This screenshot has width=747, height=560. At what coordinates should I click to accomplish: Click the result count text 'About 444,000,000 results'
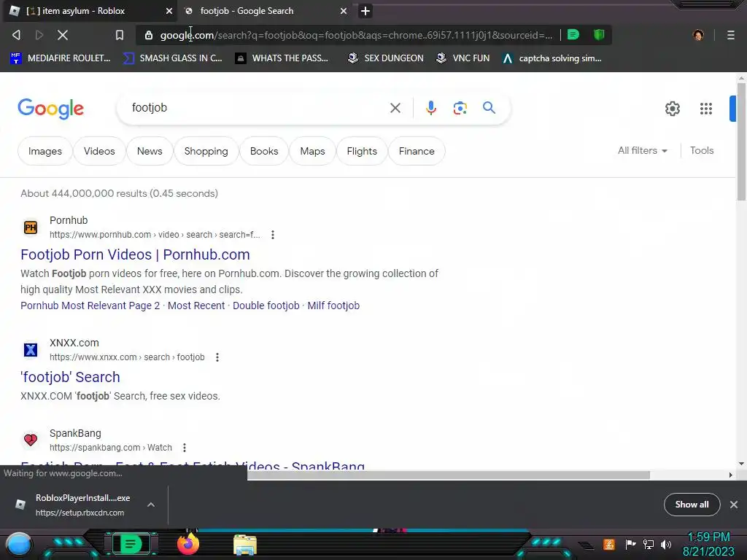point(84,193)
